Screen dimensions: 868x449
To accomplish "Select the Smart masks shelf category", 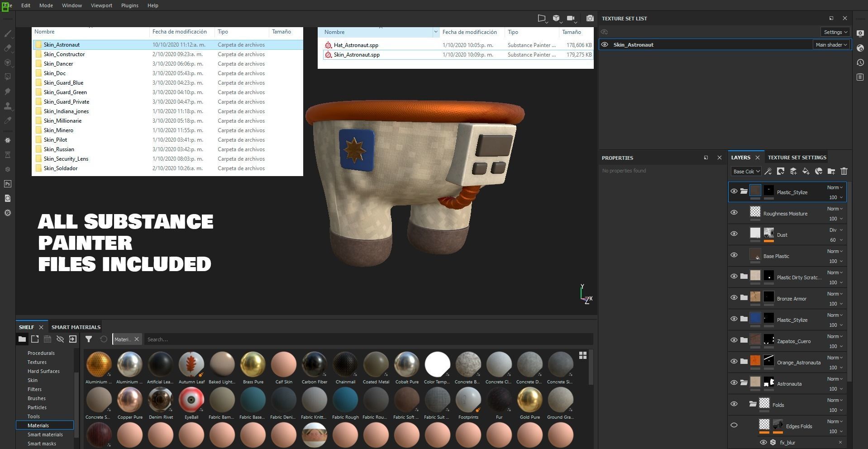I will (42, 444).
